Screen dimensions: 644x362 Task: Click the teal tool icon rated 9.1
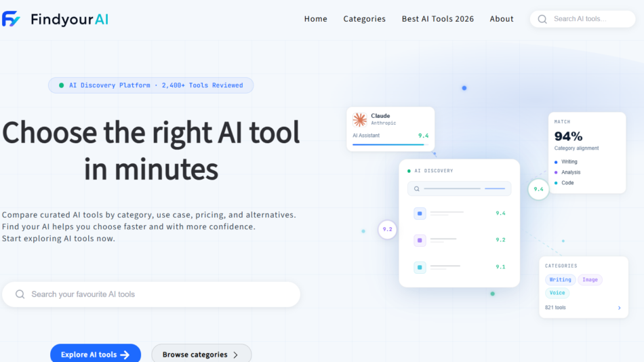point(420,268)
